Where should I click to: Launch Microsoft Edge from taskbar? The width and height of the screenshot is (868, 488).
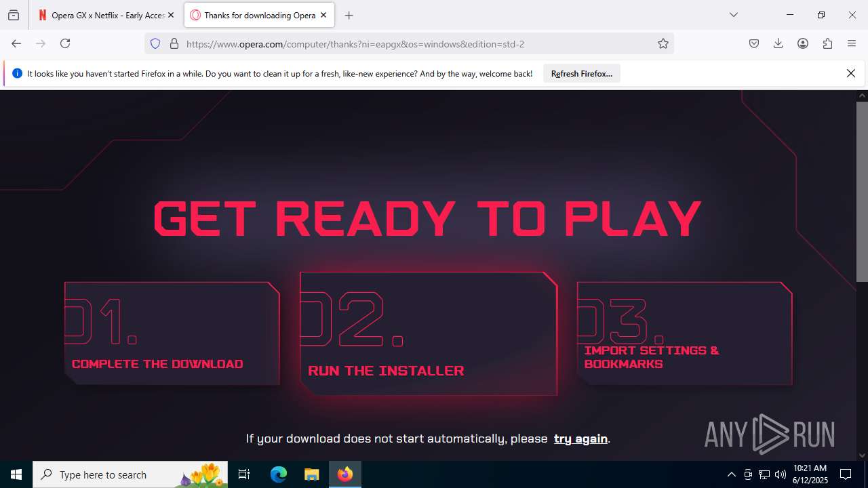click(x=279, y=474)
